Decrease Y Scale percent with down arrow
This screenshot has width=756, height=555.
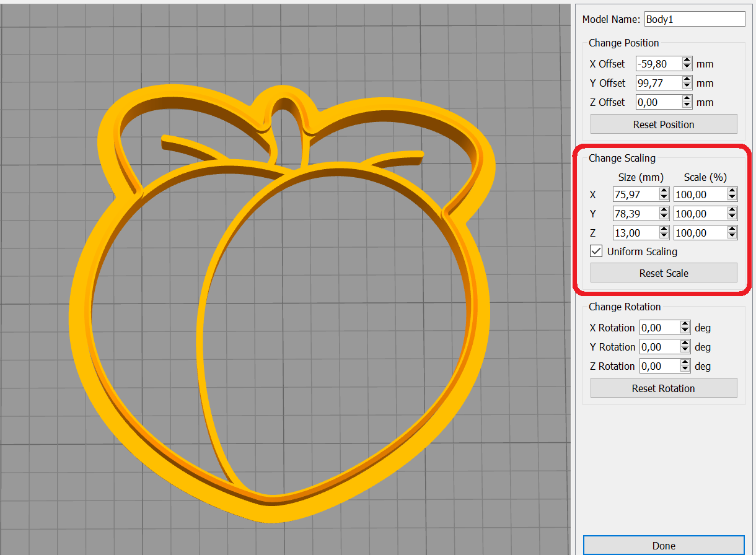[x=732, y=217]
